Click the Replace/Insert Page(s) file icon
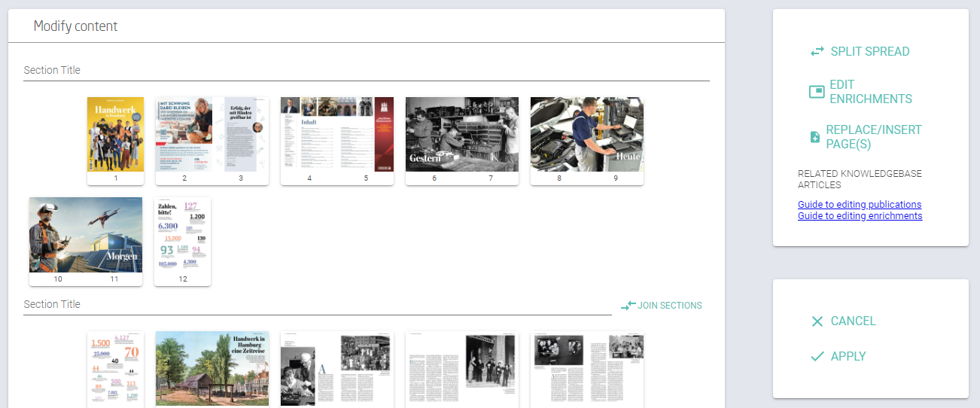980x408 pixels. [814, 136]
